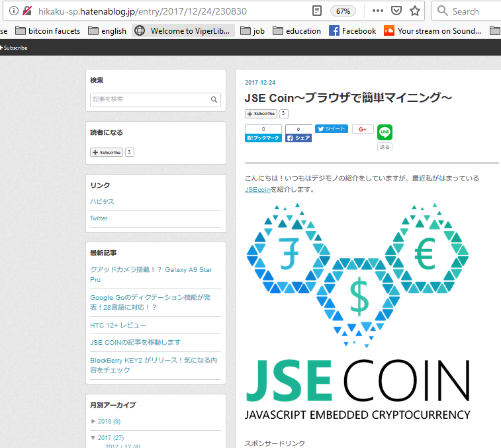Open the Twitter sidebar link
Viewport: 501px width, 448px height.
pos(99,218)
